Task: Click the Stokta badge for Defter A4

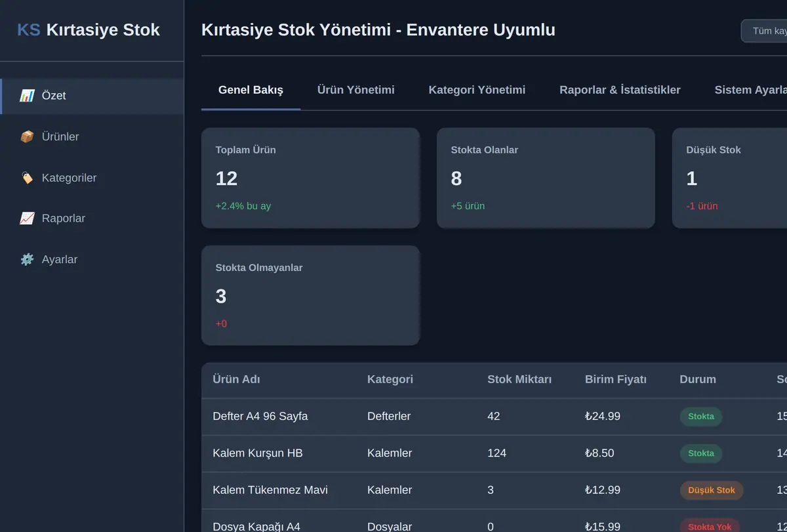Action: [701, 417]
